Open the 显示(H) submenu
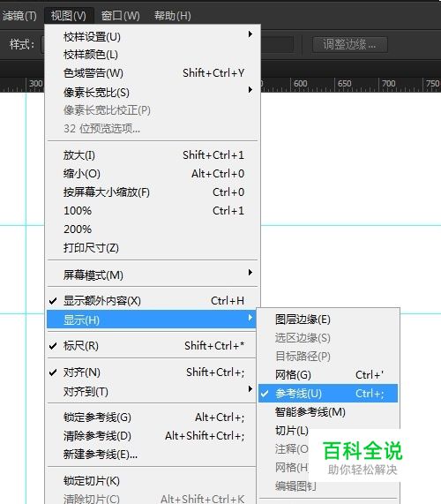 click(152, 320)
